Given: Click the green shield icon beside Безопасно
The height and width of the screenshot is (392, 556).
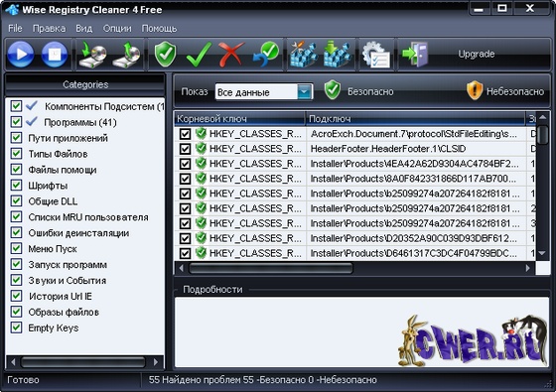Looking at the screenshot, I should (x=333, y=90).
